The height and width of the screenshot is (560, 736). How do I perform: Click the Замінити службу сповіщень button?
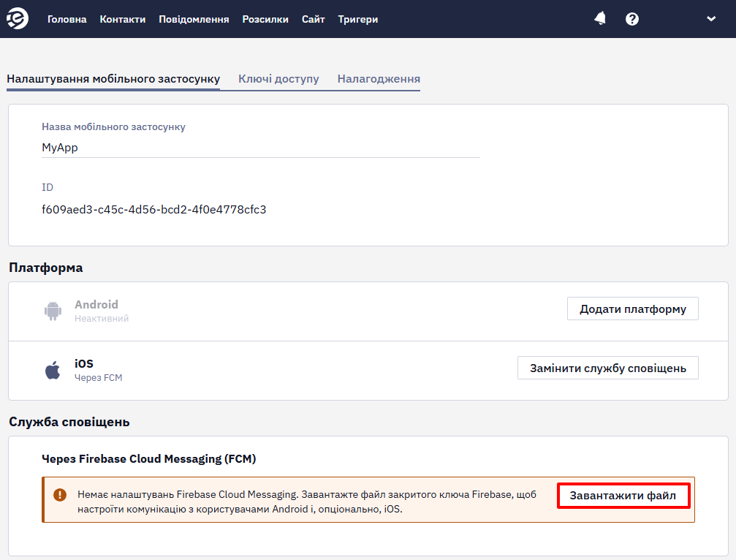click(608, 368)
